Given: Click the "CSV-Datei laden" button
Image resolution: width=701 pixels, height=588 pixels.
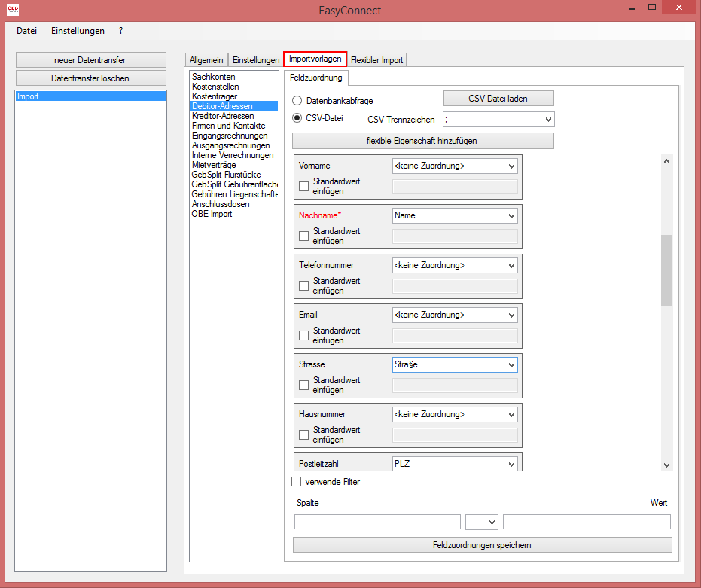Looking at the screenshot, I should pos(498,98).
